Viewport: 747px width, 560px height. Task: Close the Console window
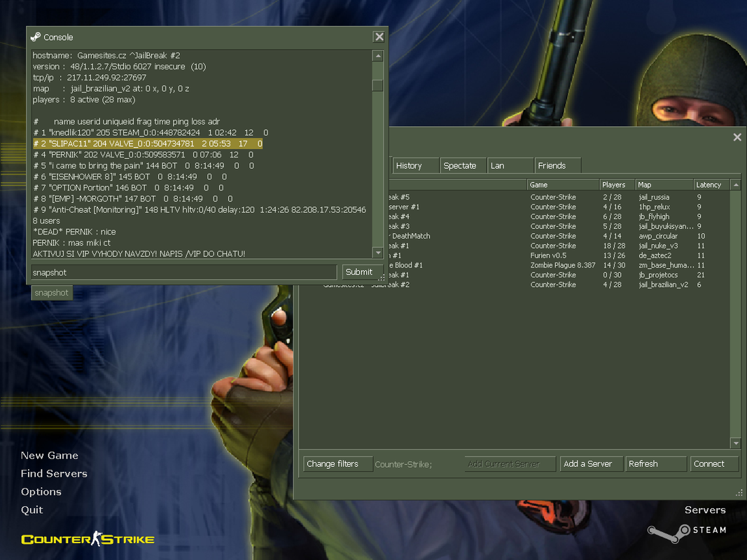point(379,36)
